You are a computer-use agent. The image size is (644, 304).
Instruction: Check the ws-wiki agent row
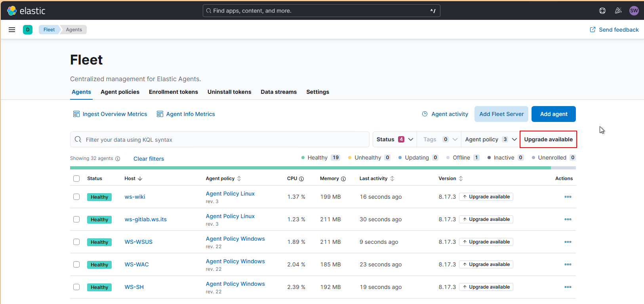(76, 197)
